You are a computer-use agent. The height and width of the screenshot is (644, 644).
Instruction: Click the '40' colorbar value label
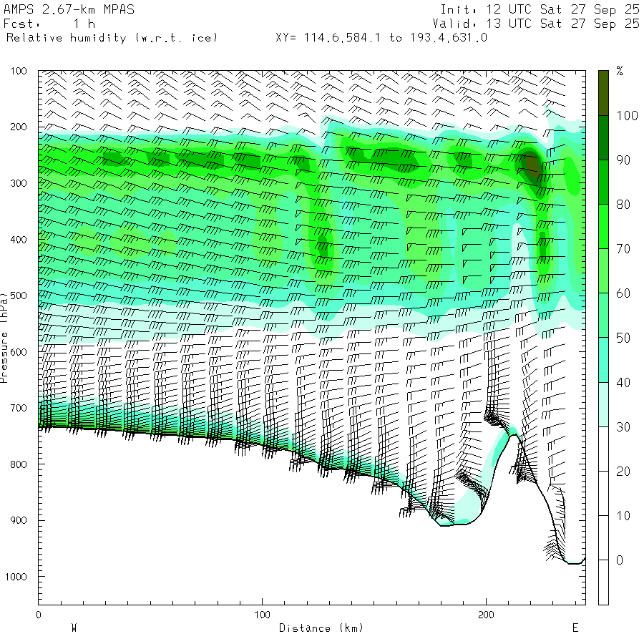pyautogui.click(x=623, y=382)
